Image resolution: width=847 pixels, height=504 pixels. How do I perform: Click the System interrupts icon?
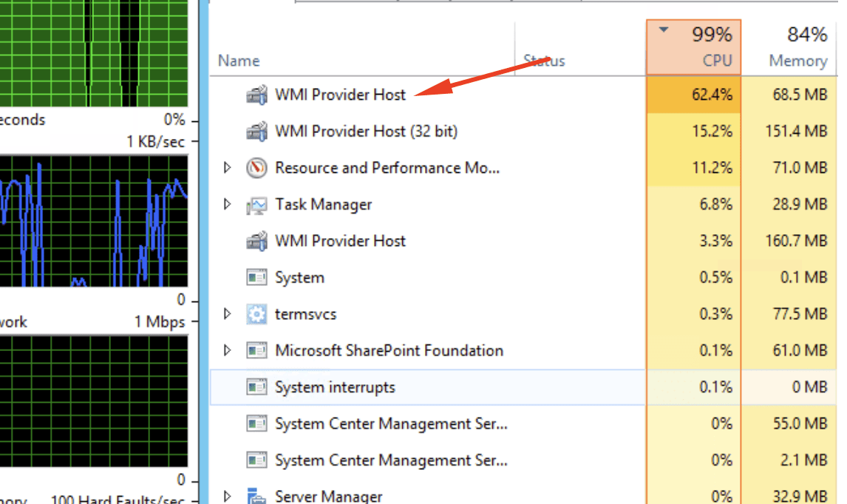tap(256, 387)
